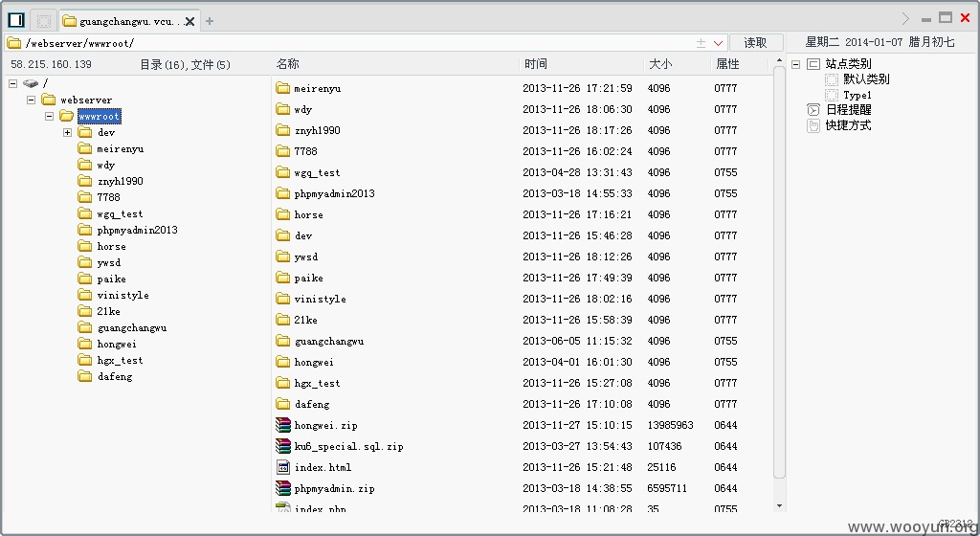Click the file list scrollbar down arrow
This screenshot has height=536, width=980.
click(779, 506)
